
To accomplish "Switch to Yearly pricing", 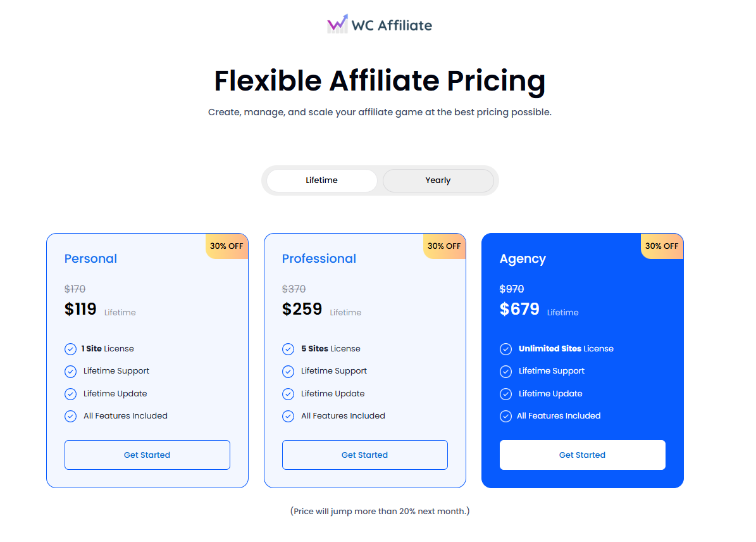I will 438,180.
